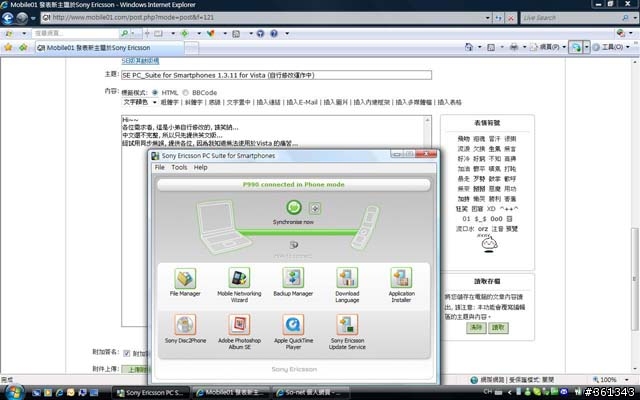
Task: Click Add to Favorites star-plus icon
Action: point(23,47)
